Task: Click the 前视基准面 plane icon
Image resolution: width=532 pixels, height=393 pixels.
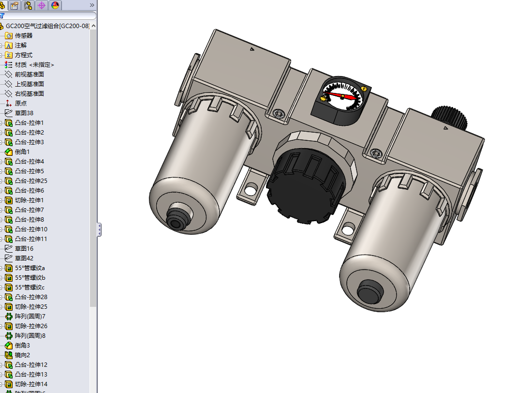Action: tap(9, 75)
